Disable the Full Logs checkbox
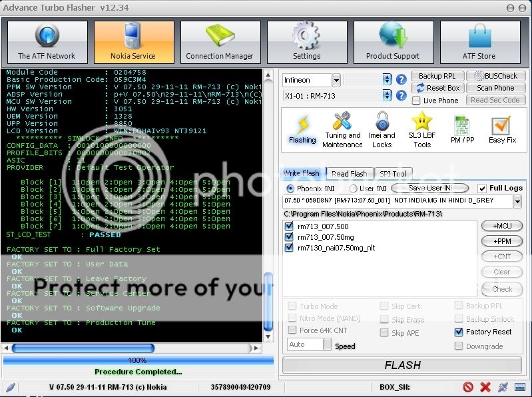This screenshot has height=397, width=532. point(481,188)
